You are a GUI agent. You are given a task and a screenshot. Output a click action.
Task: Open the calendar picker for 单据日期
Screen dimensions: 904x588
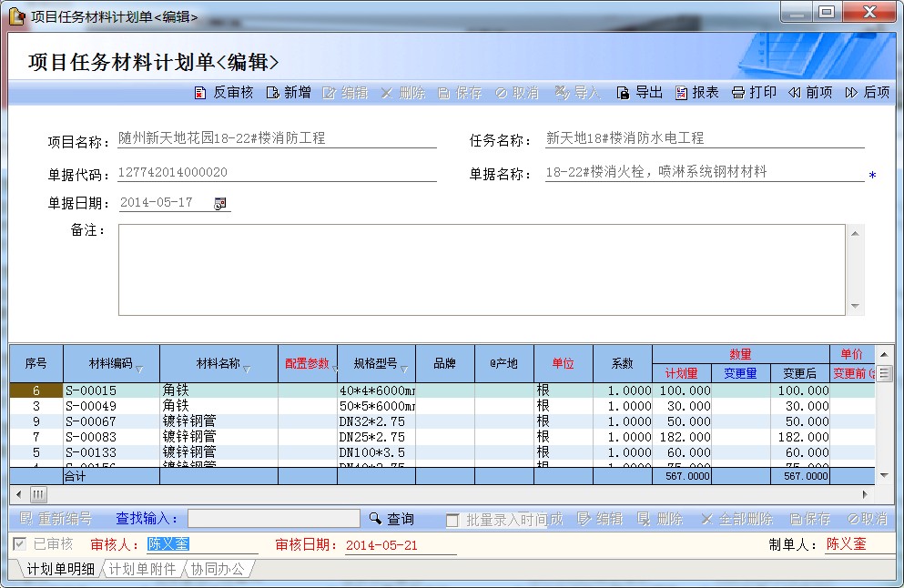click(x=219, y=204)
